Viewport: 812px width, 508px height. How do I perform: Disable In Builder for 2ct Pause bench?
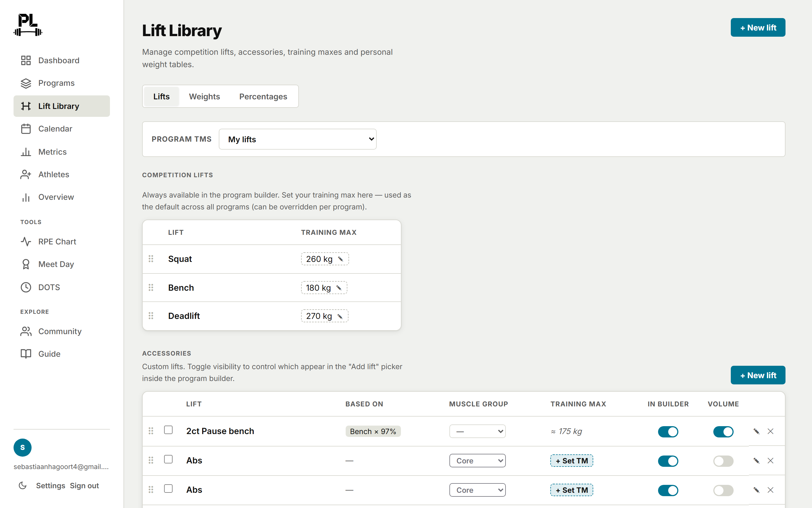point(668,432)
